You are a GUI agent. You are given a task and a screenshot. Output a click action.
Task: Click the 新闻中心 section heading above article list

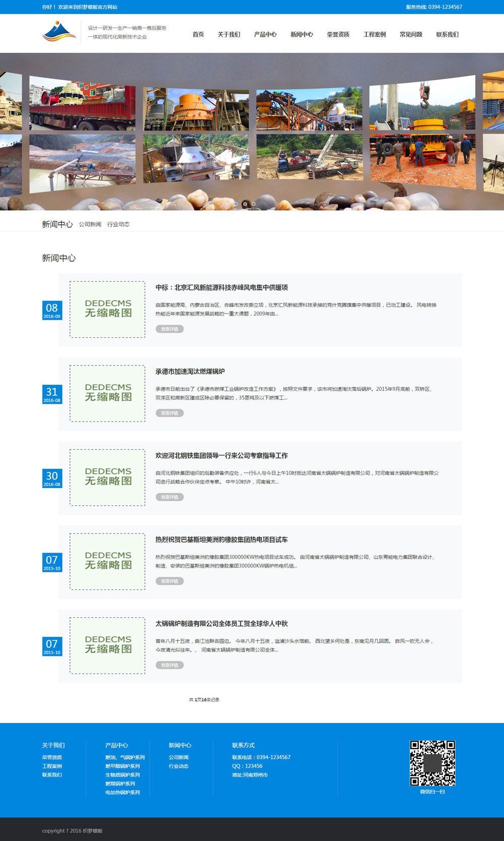[x=59, y=258]
